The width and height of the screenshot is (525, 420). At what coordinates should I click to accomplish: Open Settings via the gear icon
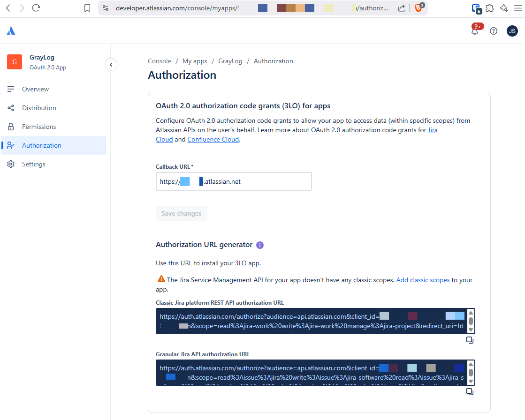point(11,164)
